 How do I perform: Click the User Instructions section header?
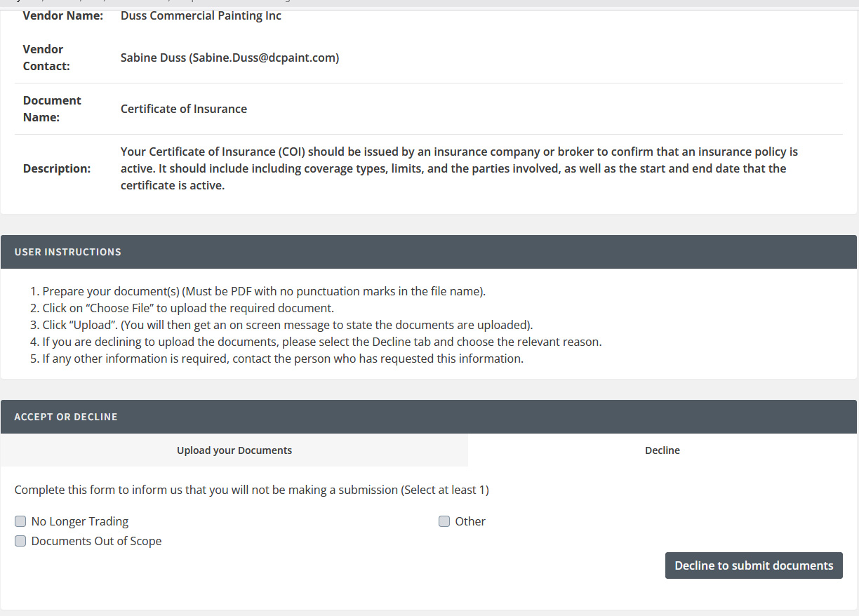(x=68, y=252)
